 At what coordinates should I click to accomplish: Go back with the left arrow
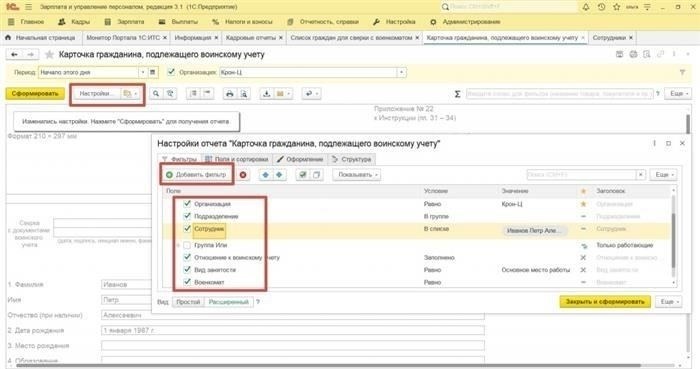tap(14, 54)
